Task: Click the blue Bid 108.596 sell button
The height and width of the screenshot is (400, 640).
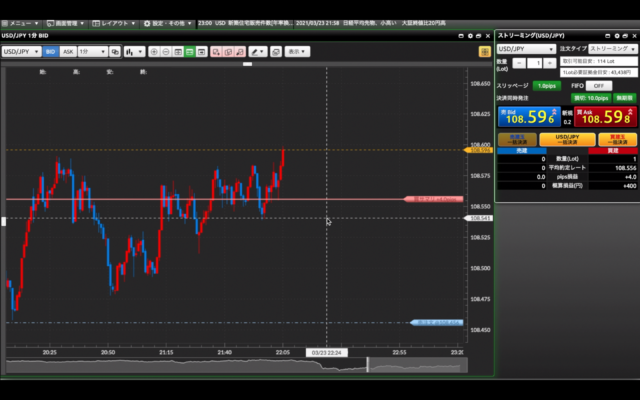Action: point(529,117)
